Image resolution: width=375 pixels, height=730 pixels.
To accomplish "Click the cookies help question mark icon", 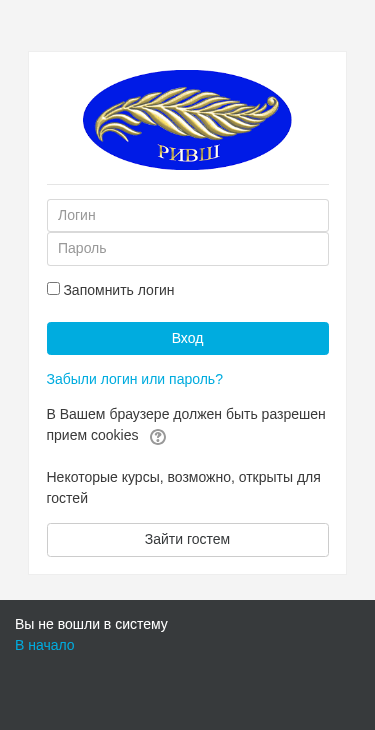I will click(x=158, y=437).
